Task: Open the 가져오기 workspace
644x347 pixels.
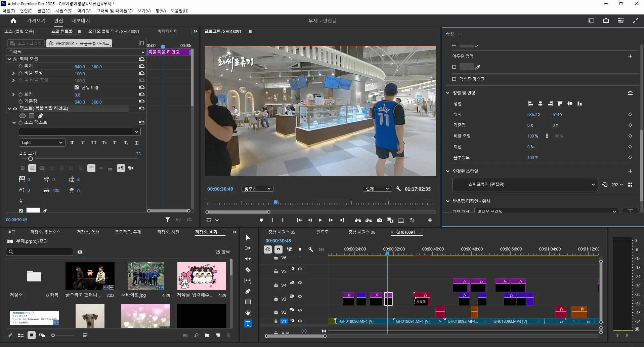Action: tap(36, 21)
